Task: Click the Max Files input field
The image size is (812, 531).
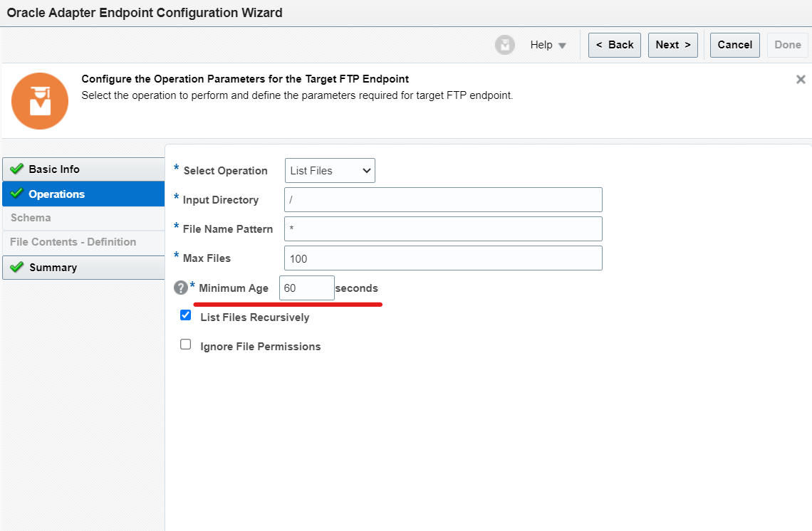Action: (x=442, y=258)
